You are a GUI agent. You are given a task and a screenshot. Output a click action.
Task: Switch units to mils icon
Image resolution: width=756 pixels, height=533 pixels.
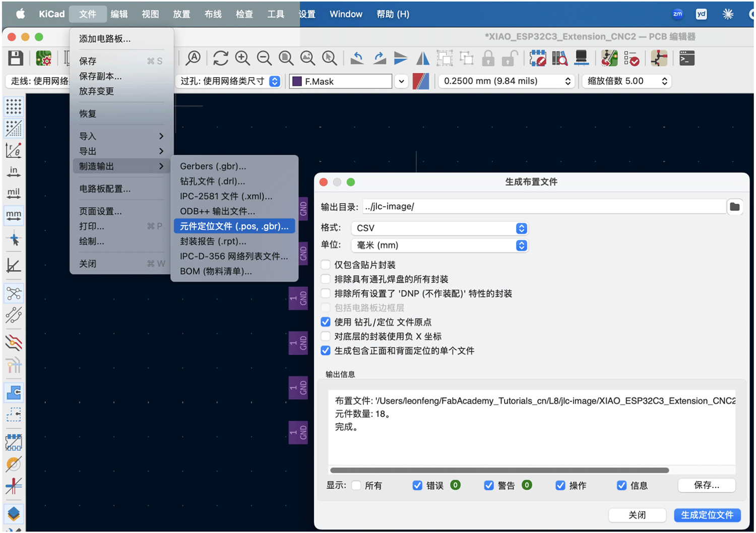pos(14,193)
